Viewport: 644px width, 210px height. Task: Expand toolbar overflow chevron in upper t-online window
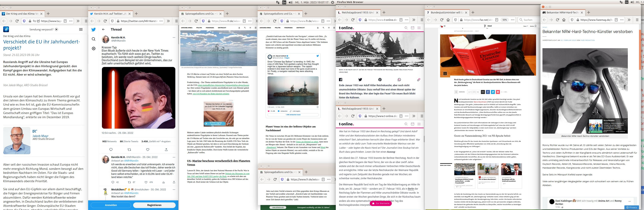pos(414,20)
